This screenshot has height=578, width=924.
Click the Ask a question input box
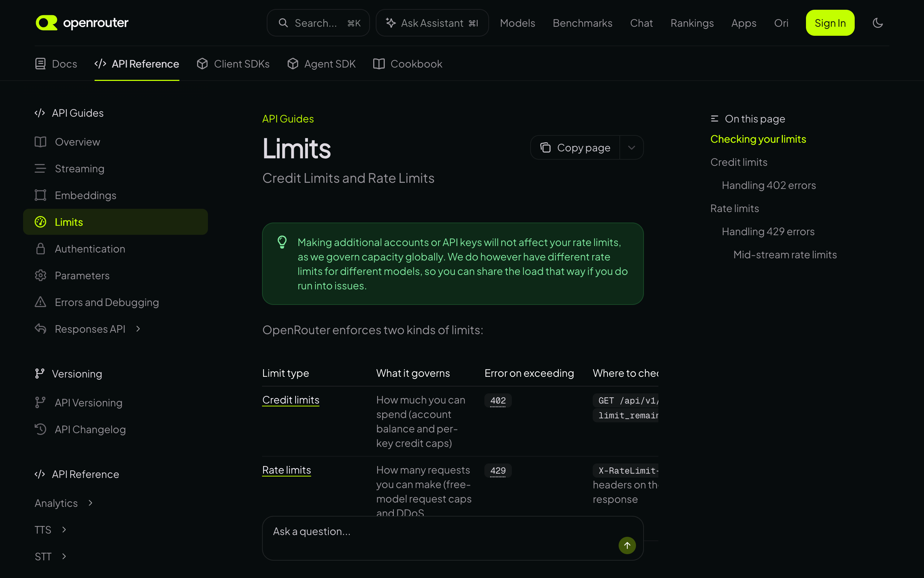point(453,538)
